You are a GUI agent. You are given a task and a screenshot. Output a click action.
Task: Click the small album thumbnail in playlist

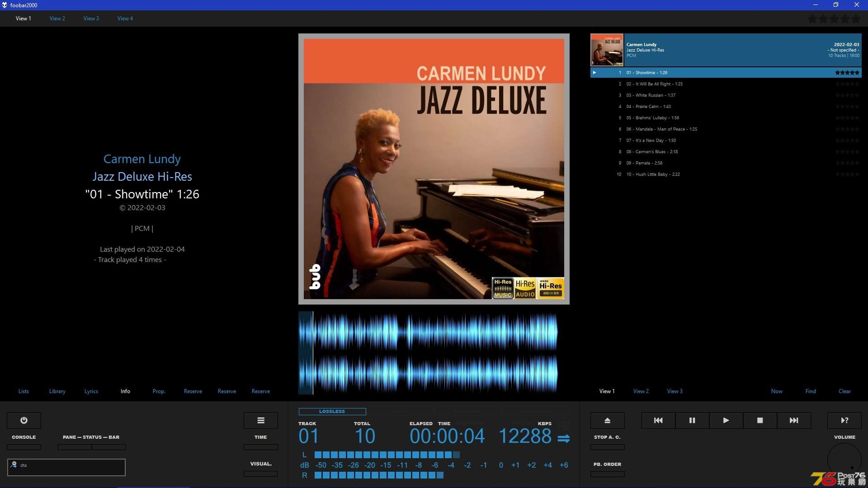pos(607,50)
